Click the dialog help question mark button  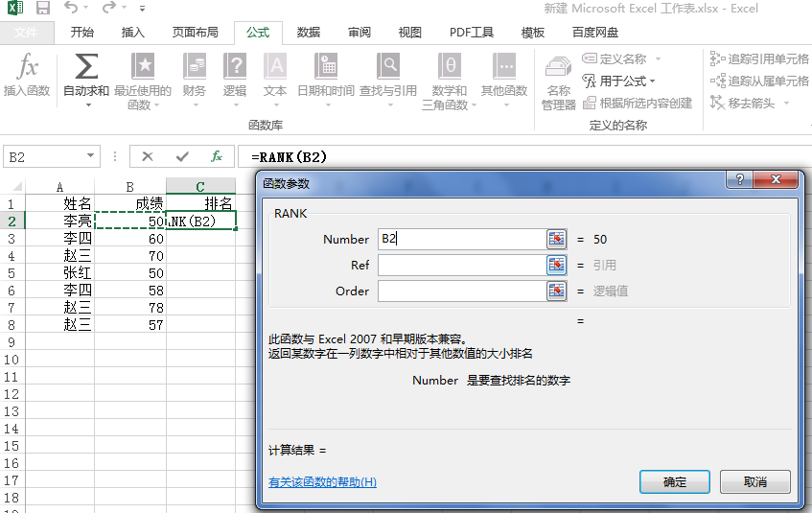coord(740,179)
